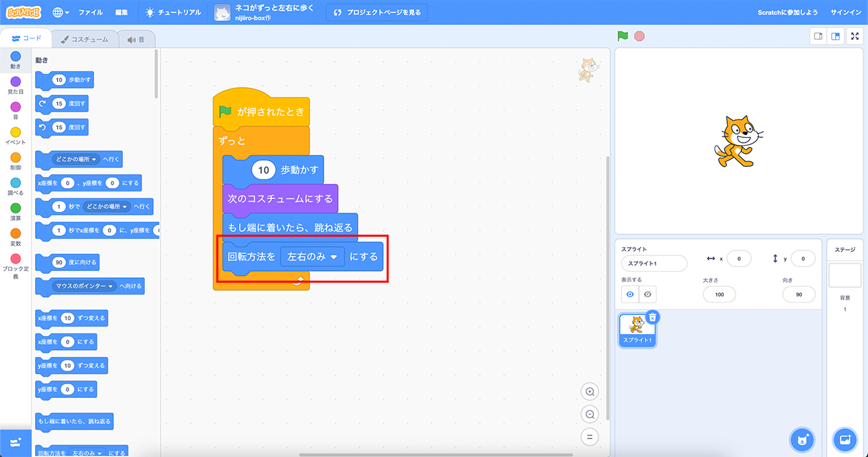Open the language globe dropdown
Image resolution: width=868 pixels, height=457 pixels.
(x=61, y=12)
